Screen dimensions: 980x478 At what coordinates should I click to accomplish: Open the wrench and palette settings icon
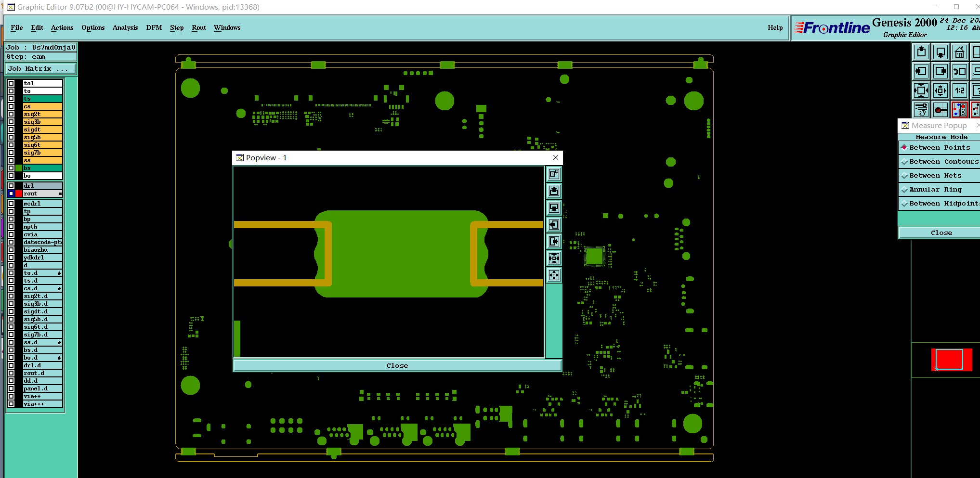point(921,110)
